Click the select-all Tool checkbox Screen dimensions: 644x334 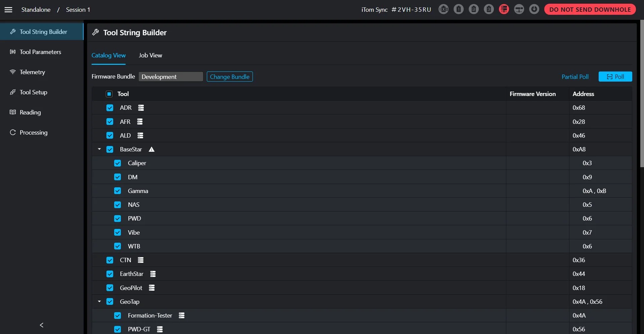(x=109, y=94)
